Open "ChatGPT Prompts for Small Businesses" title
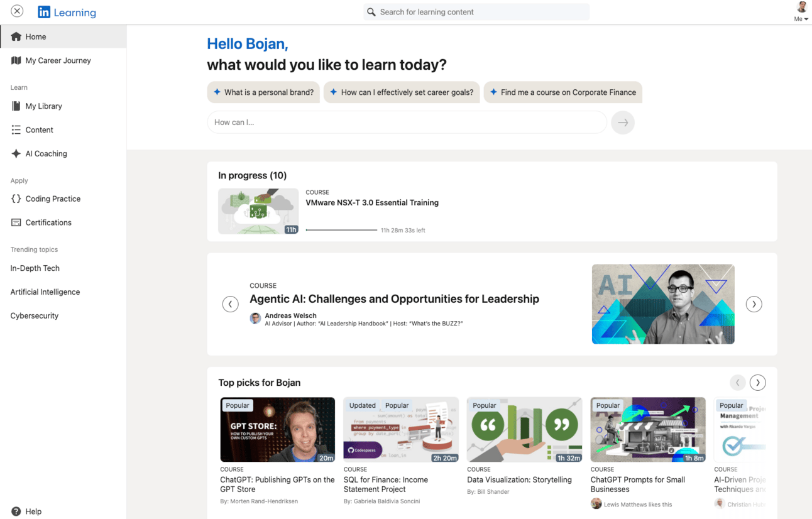 coord(638,484)
